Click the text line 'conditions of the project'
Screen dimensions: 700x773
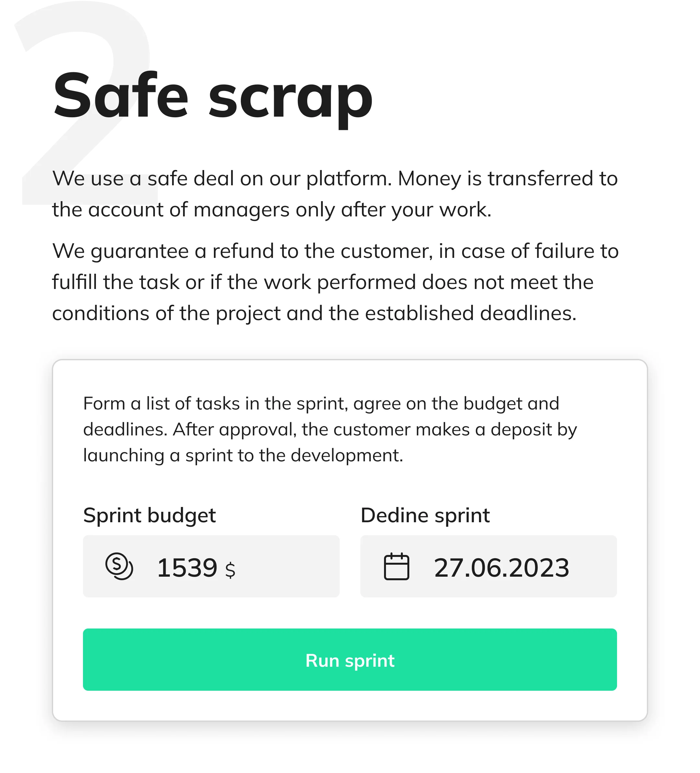point(314,313)
